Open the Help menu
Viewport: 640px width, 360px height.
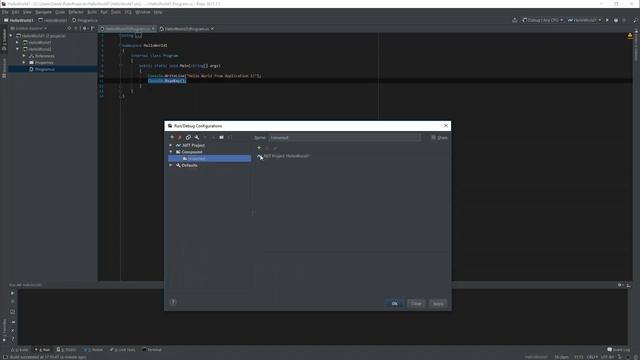[158, 12]
